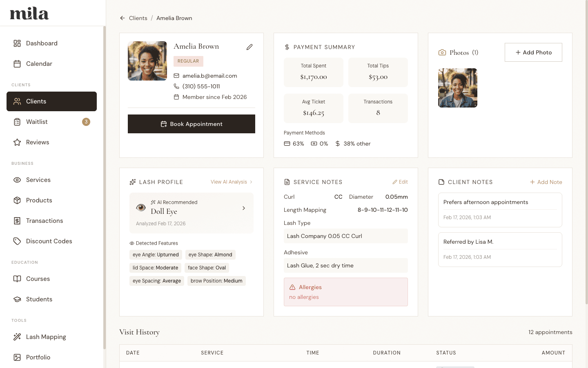Select the Calendar icon in the sidebar
588x368 pixels.
click(17, 64)
